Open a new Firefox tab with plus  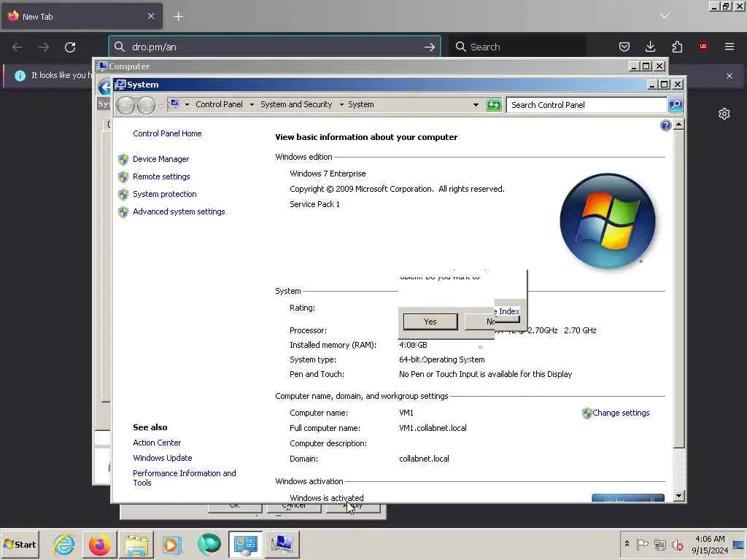point(178,17)
